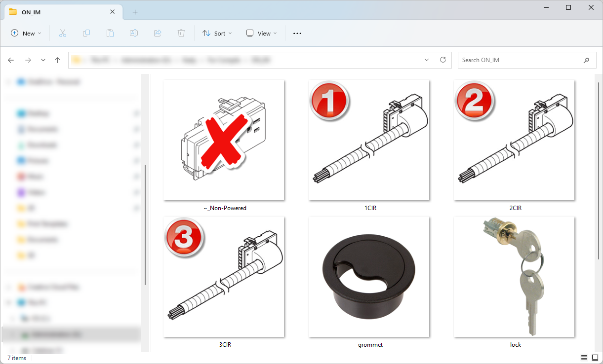
Task: Open the New button menu
Action: point(26,33)
